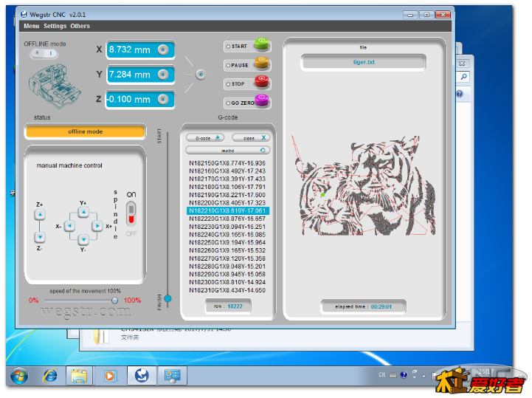
Task: Reset Z axis with its zero button
Action: [x=163, y=100]
